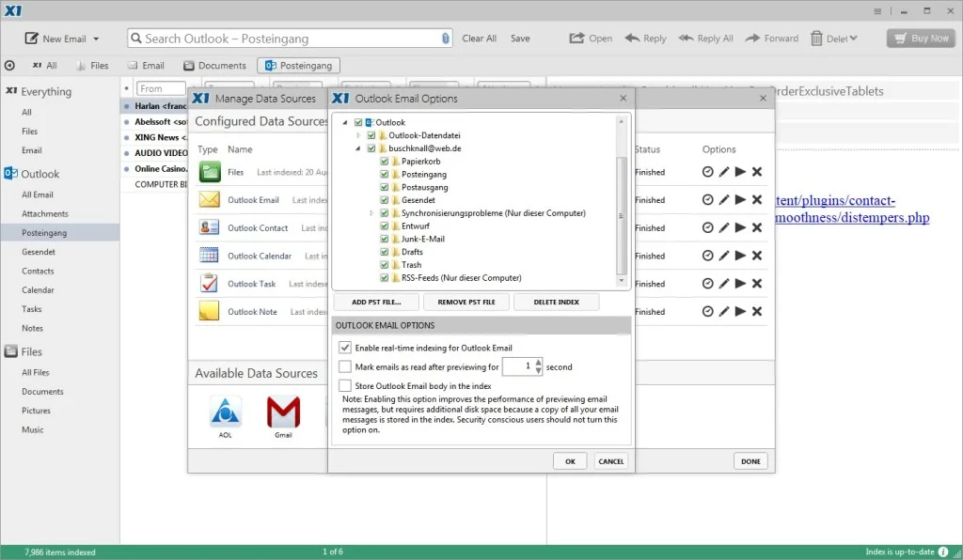
Task: Click REMOVE PST FILE button
Action: point(466,302)
